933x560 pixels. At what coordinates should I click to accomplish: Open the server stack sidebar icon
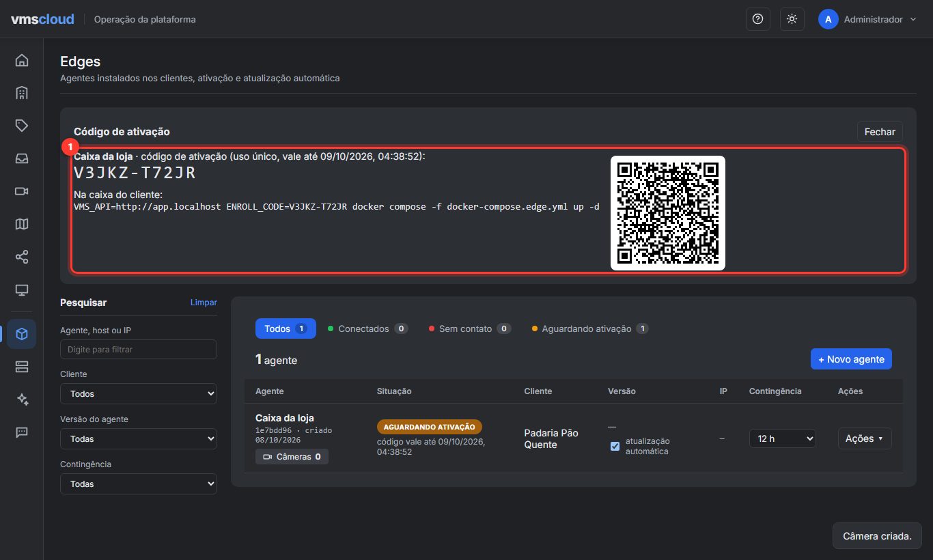point(22,367)
